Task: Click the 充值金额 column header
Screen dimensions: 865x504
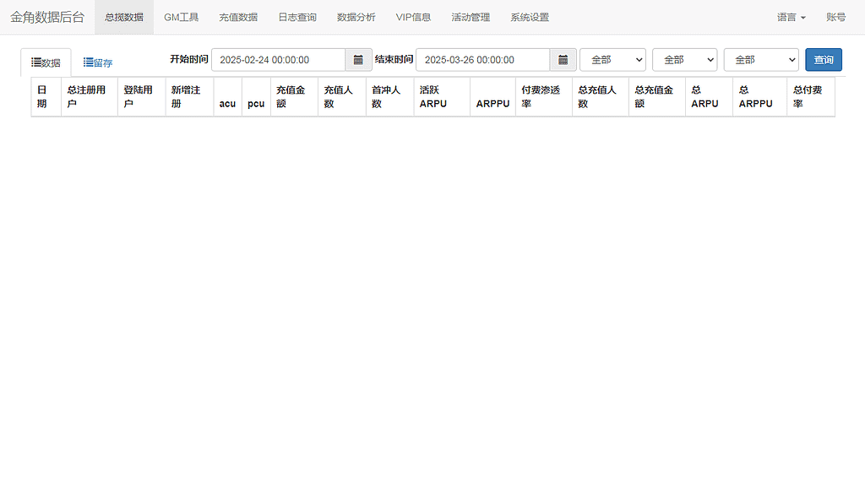Action: [294, 96]
